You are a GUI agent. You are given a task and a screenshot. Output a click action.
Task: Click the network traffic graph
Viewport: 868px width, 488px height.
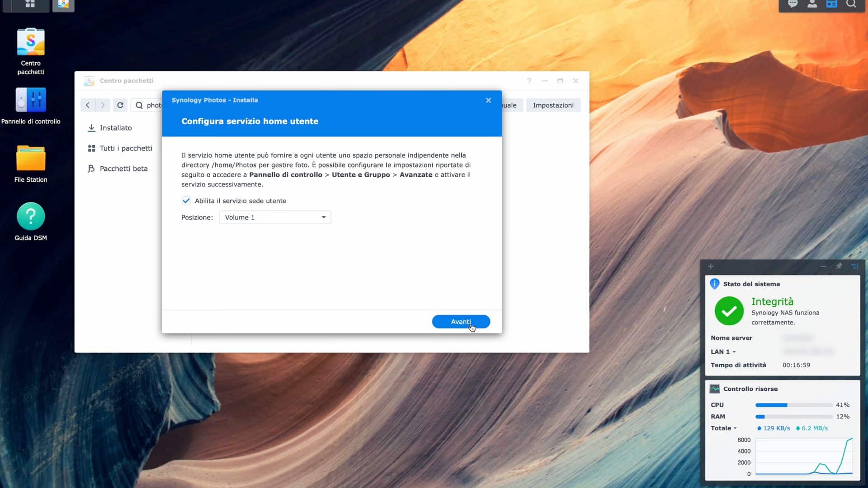804,456
